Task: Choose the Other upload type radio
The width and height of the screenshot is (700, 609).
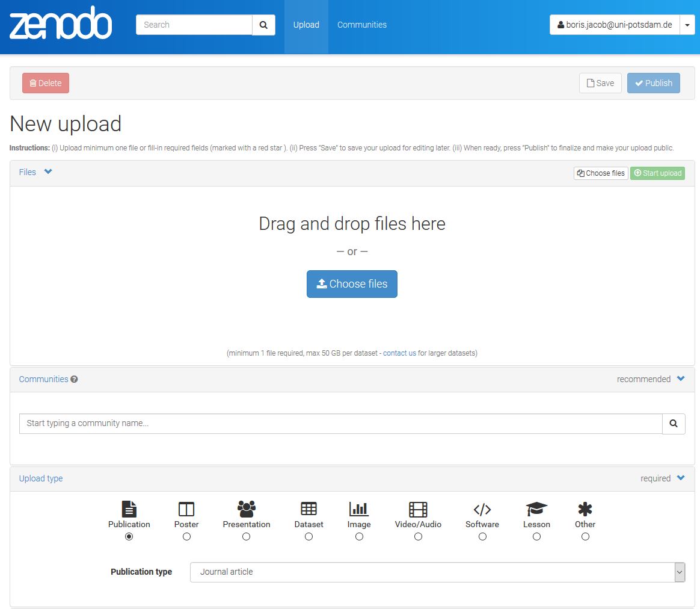Action: pos(585,536)
